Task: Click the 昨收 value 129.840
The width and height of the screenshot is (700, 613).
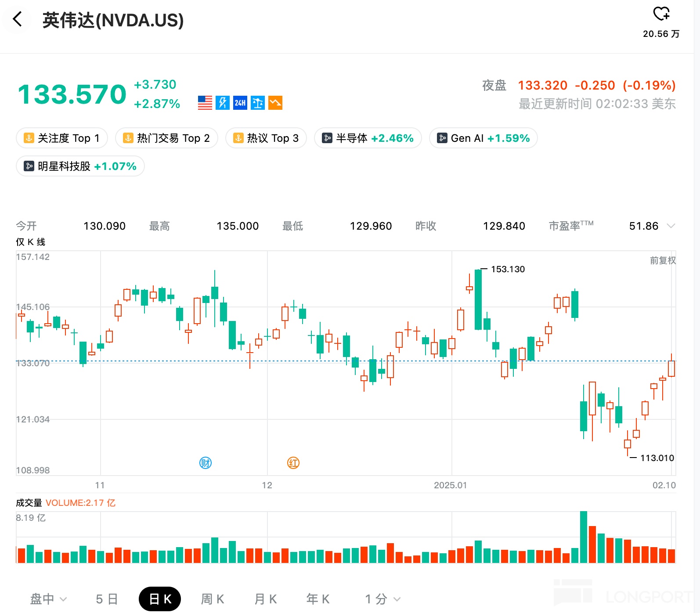Action: [x=504, y=226]
